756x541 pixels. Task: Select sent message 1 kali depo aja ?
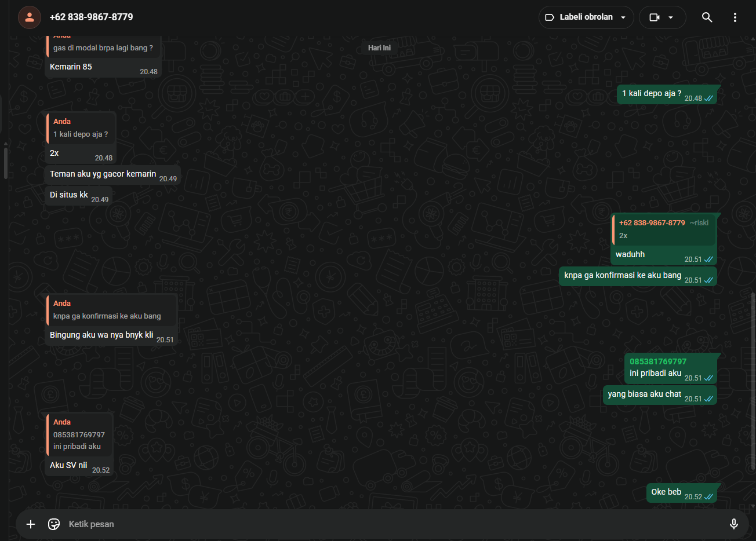[x=652, y=93]
